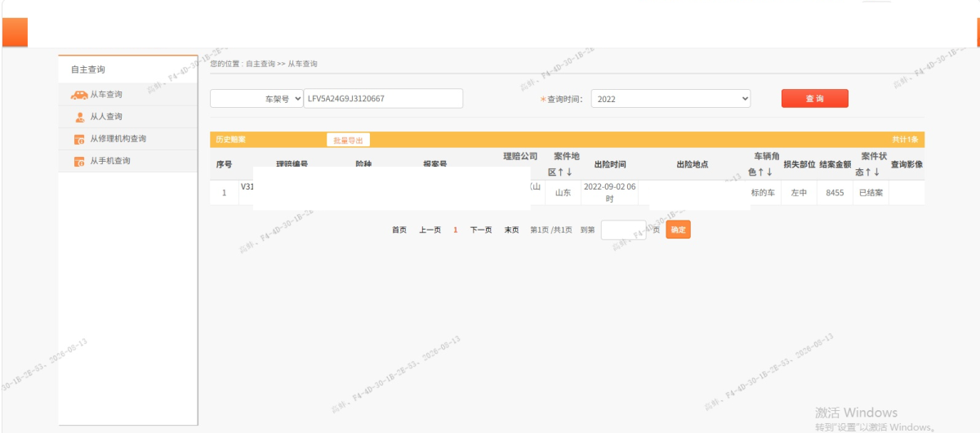
Task: Click the icon beside 从修理机构查询
Action: pyautogui.click(x=79, y=139)
